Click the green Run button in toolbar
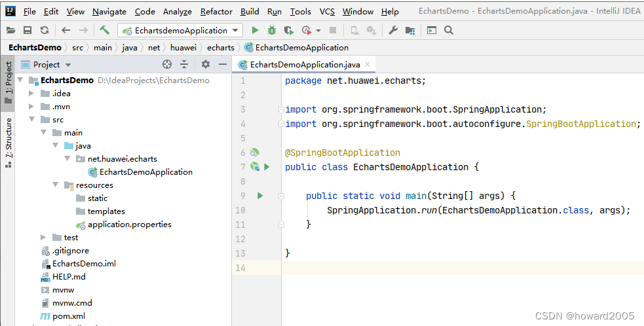The image size is (644, 326). (x=255, y=30)
